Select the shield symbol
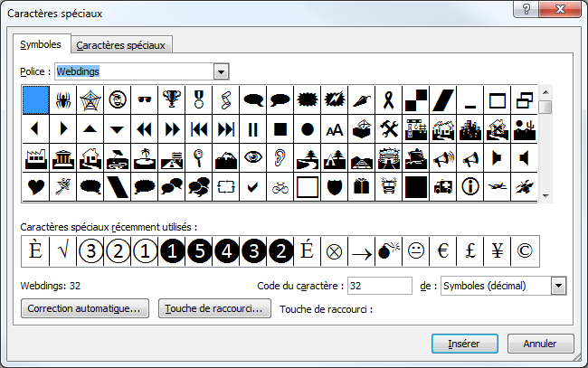Screen dimensions: 588x368 (335, 186)
